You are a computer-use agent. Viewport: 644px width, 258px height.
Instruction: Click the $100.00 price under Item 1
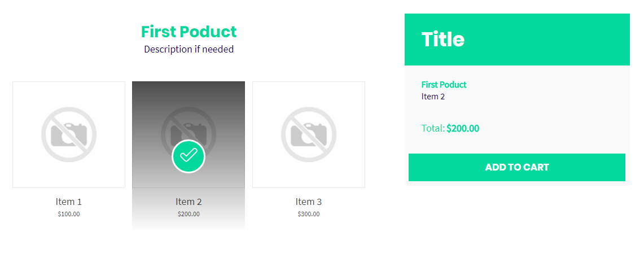(x=69, y=214)
